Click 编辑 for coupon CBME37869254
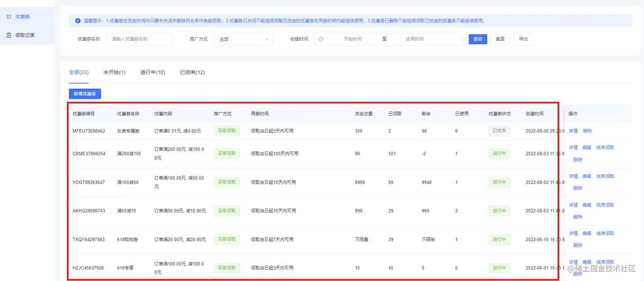 click(587, 148)
